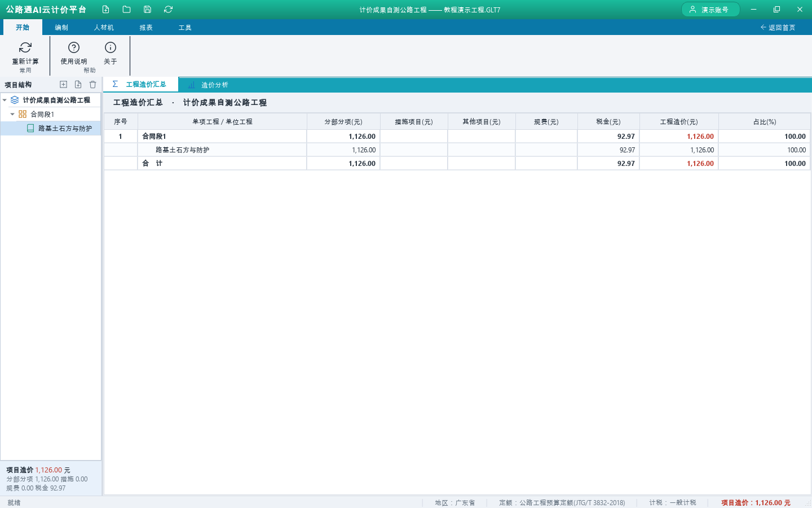812x508 pixels.
Task: Click 措施项目(元) column header
Action: pos(414,121)
